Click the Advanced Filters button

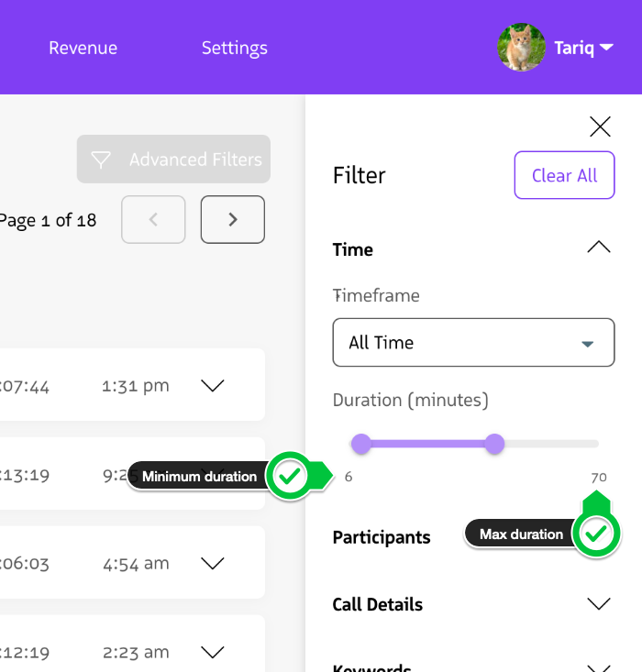pos(174,160)
